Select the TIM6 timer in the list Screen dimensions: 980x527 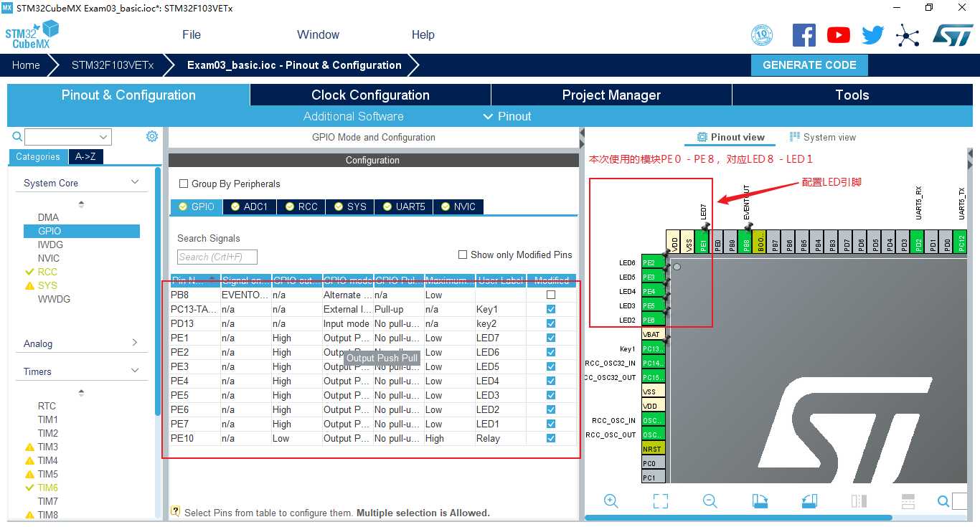[x=48, y=488]
